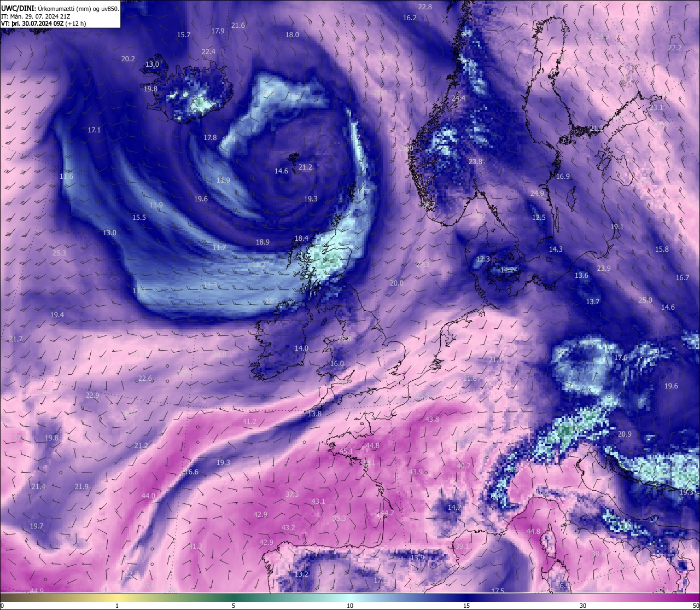The width and height of the screenshot is (700, 610).
Task: Click the 13.2 value over northern Spain
Action: coord(302,574)
